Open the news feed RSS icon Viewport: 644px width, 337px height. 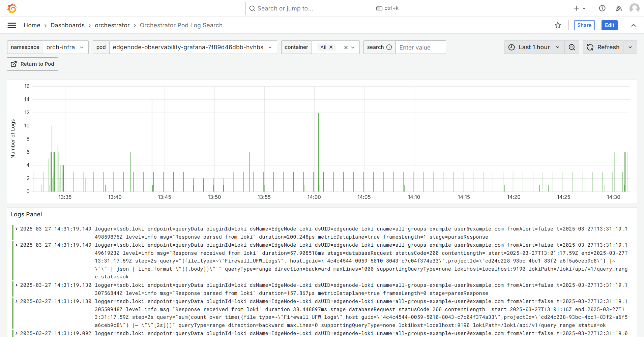(x=618, y=8)
